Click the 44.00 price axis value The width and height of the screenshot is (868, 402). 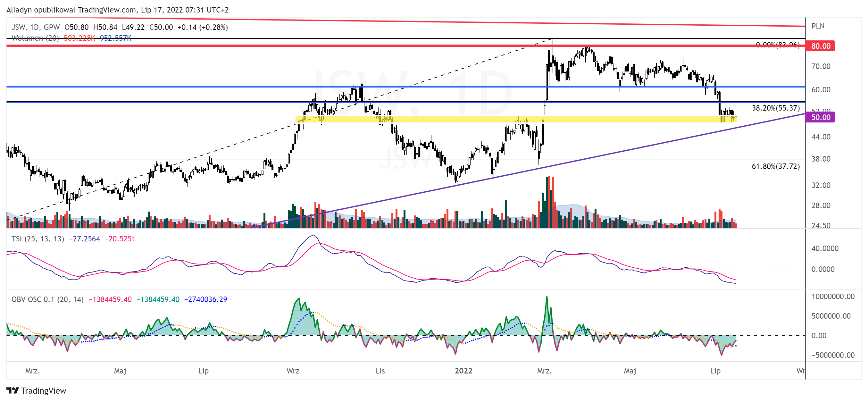[821, 137]
